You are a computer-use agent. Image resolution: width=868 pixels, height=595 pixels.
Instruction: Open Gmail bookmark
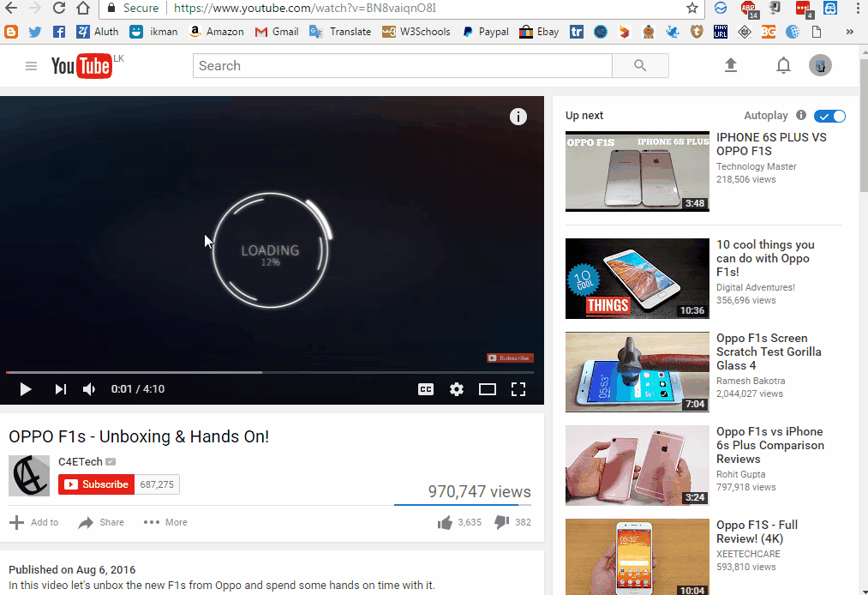(276, 32)
